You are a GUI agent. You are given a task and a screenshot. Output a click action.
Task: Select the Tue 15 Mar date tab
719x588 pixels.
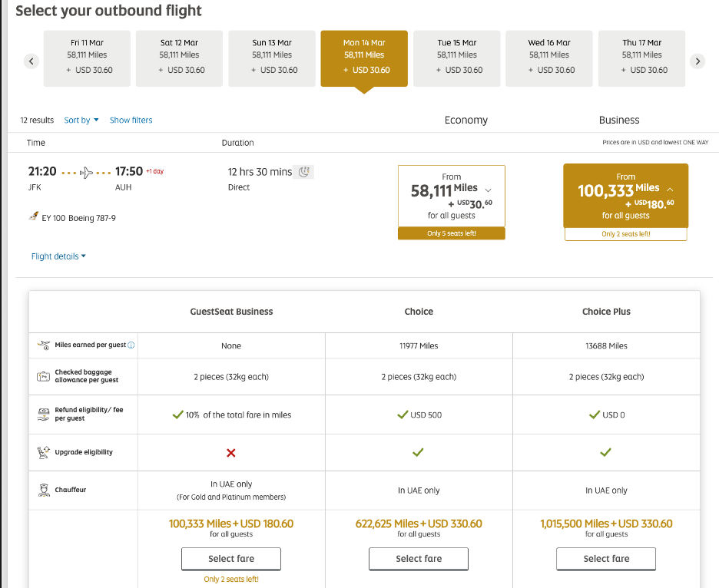[456, 58]
